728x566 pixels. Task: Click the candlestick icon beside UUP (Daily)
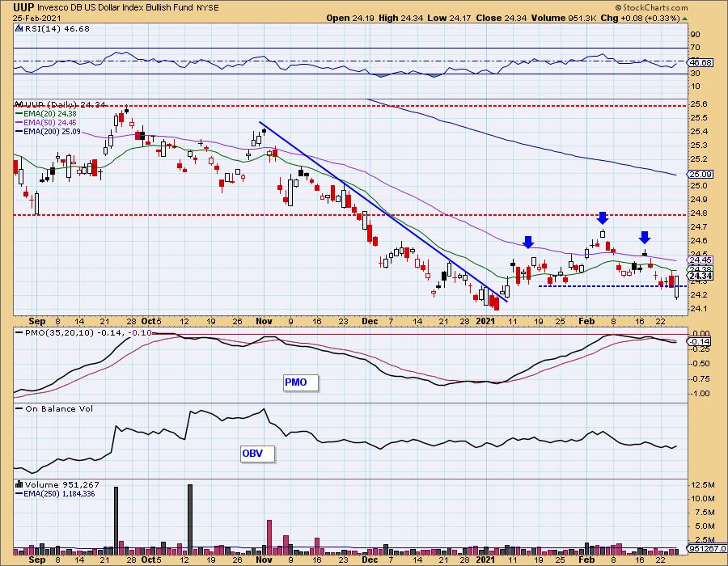(19, 105)
